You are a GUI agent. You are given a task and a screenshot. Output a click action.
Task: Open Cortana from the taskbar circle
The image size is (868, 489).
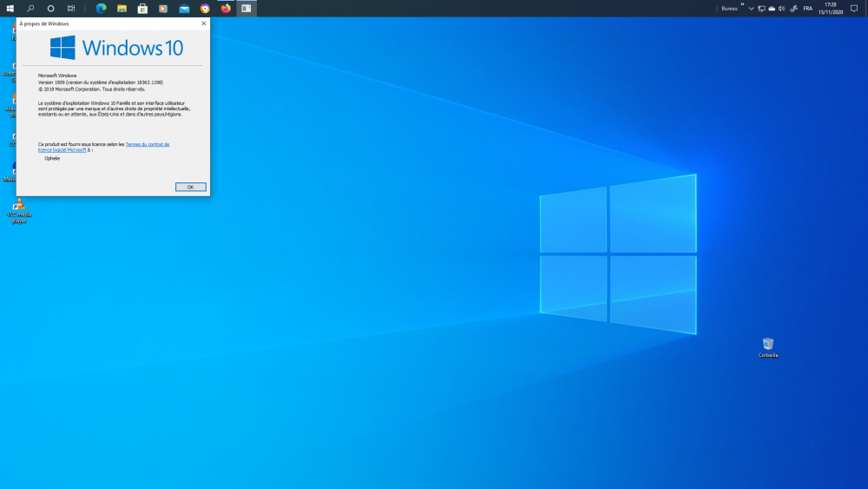[50, 9]
